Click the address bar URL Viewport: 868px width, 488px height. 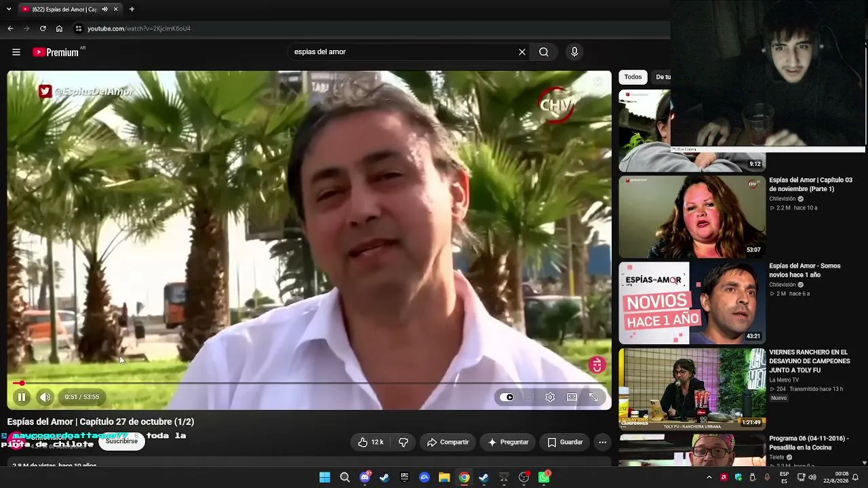pos(139,28)
